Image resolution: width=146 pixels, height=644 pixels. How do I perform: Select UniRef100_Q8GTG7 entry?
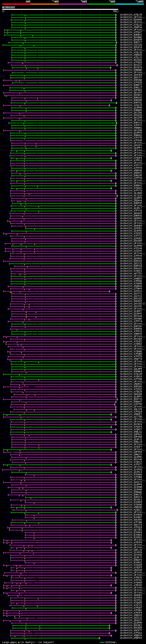tap(131, 77)
